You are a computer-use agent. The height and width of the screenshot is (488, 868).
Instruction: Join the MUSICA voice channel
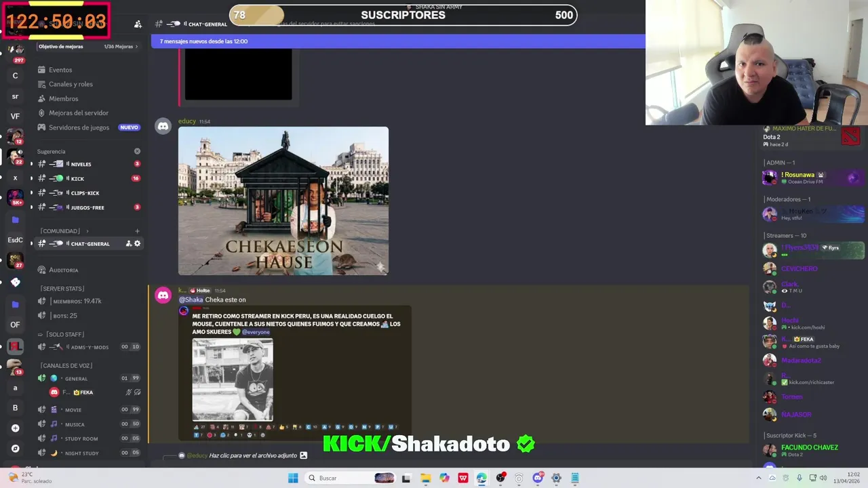[x=89, y=424]
